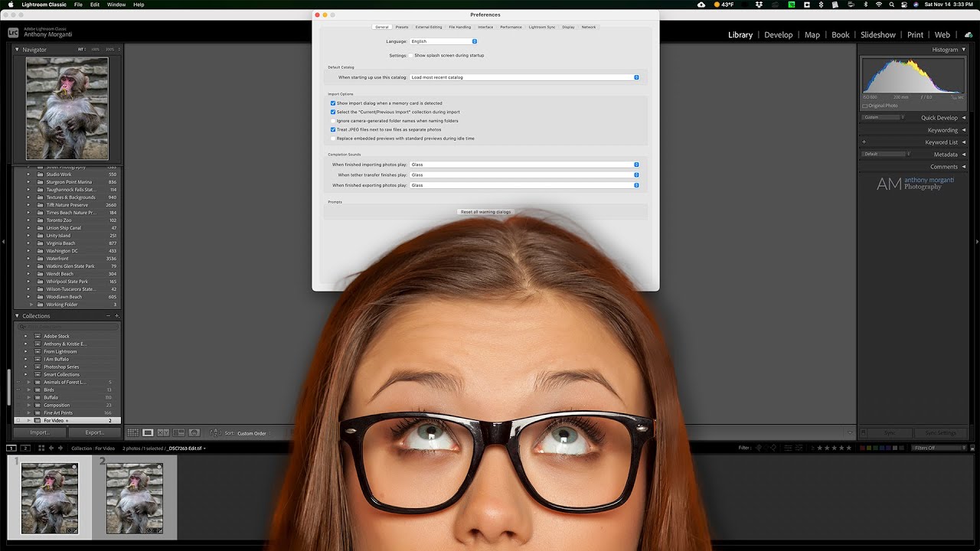Open the default catalog startup dropdown

[524, 77]
